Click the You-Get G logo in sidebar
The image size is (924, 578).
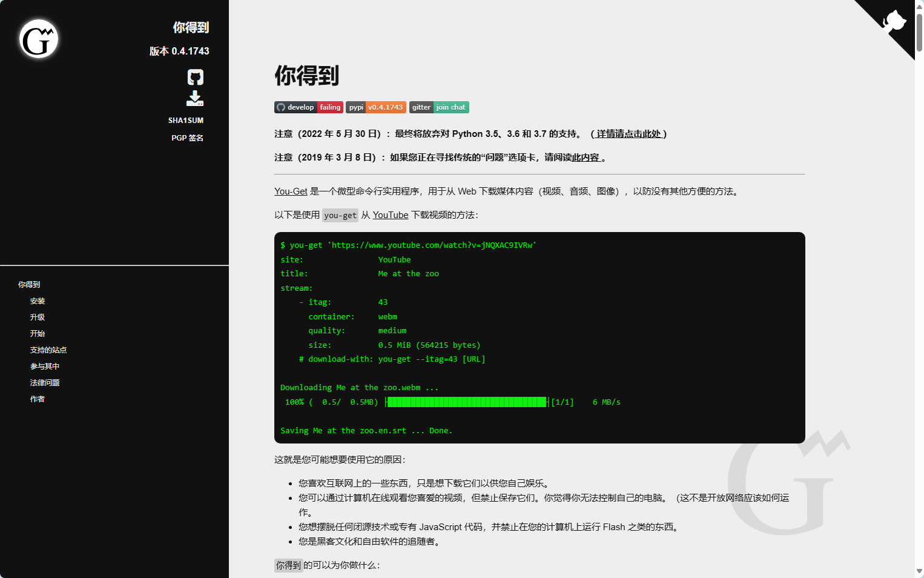click(x=39, y=39)
